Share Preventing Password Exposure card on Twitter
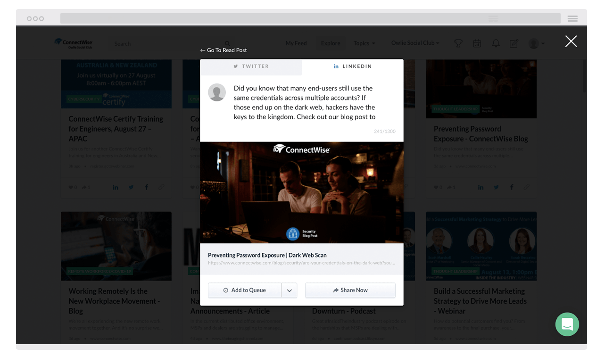This screenshot has width=613, height=364. [496, 187]
